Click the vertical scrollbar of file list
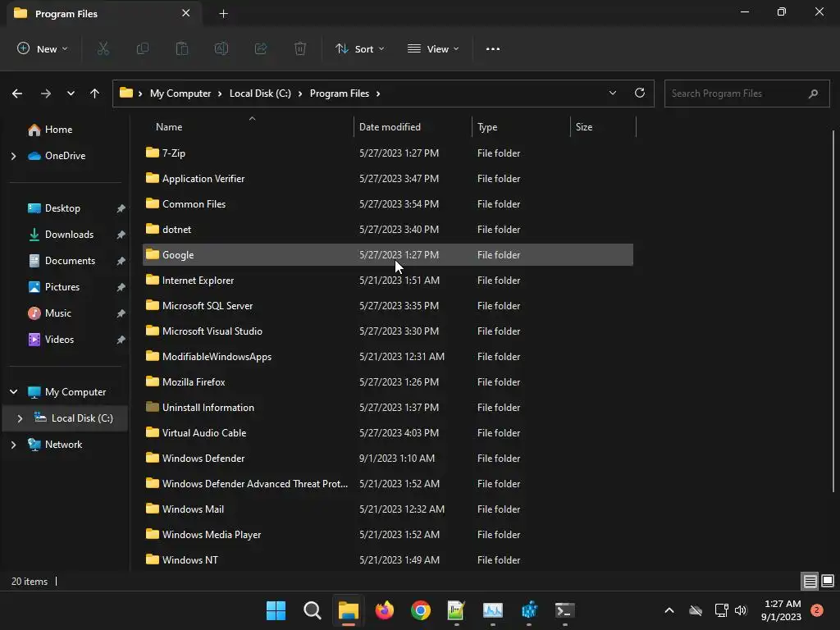This screenshot has width=840, height=630. (833, 311)
